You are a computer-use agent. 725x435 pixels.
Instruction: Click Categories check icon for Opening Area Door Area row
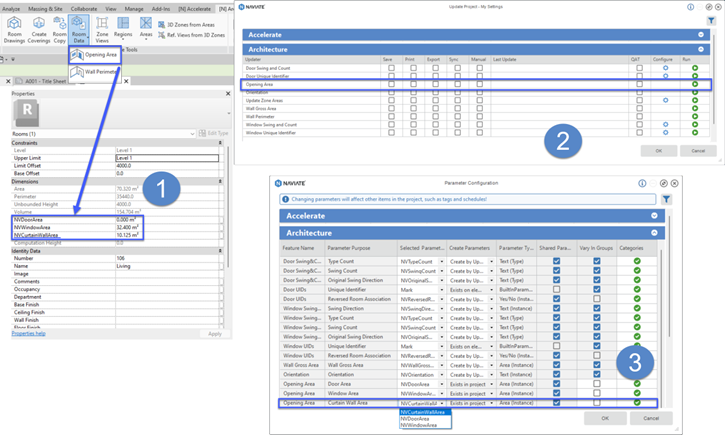click(637, 384)
